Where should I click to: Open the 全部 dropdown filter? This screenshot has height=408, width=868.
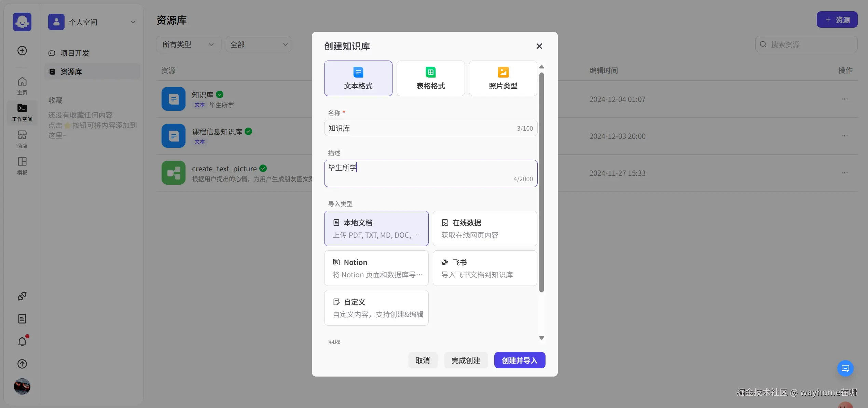click(x=258, y=44)
